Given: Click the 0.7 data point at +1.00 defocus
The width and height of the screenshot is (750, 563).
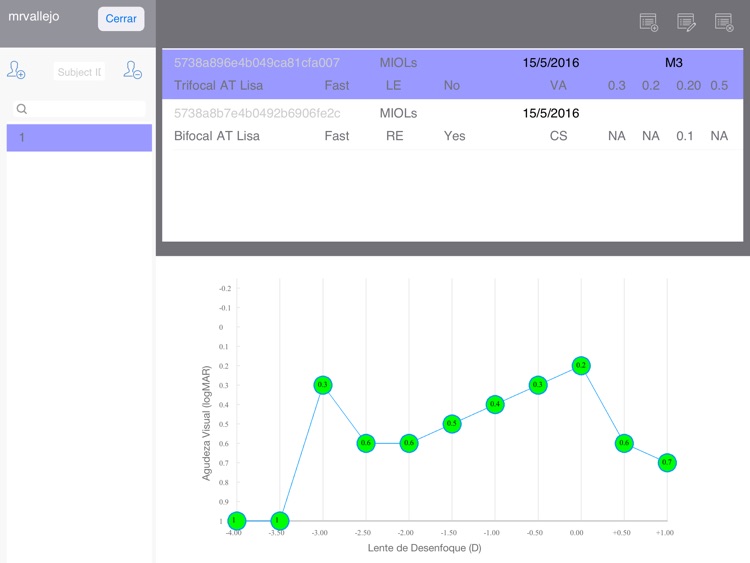Looking at the screenshot, I should 667,462.
